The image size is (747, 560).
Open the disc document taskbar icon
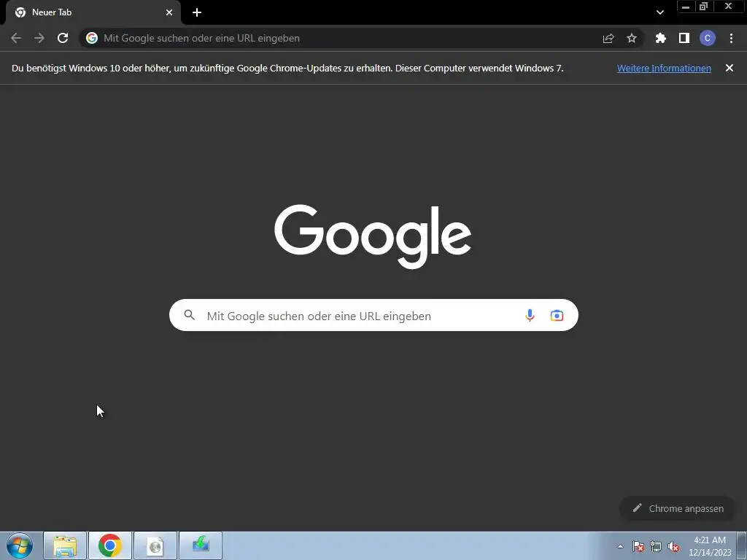tap(155, 545)
